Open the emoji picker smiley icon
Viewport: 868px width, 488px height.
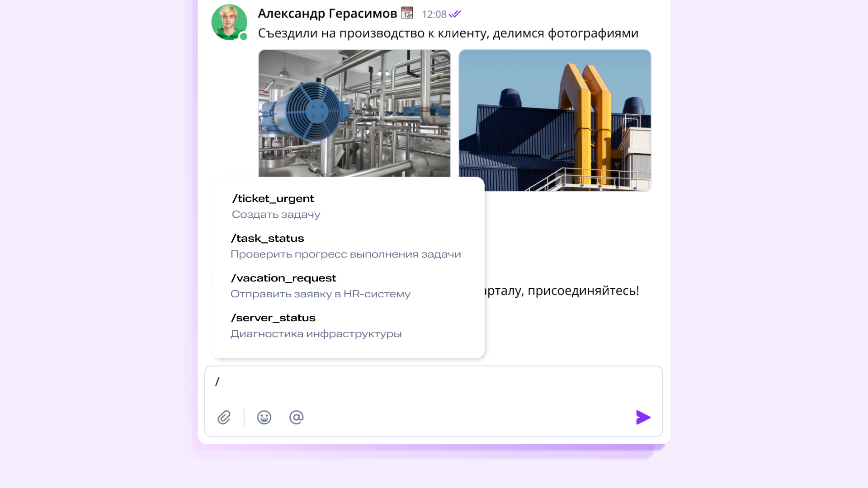[264, 417]
